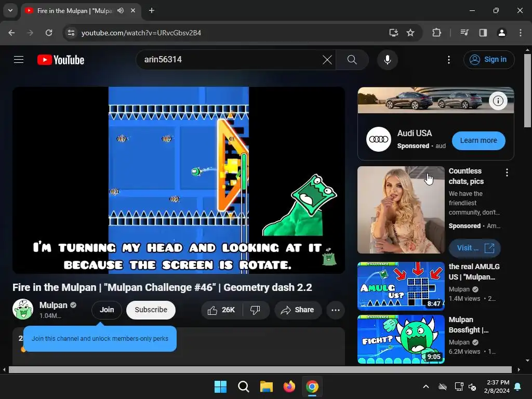Open 'Mulpan Bossfight' video thumbnail

click(x=401, y=339)
